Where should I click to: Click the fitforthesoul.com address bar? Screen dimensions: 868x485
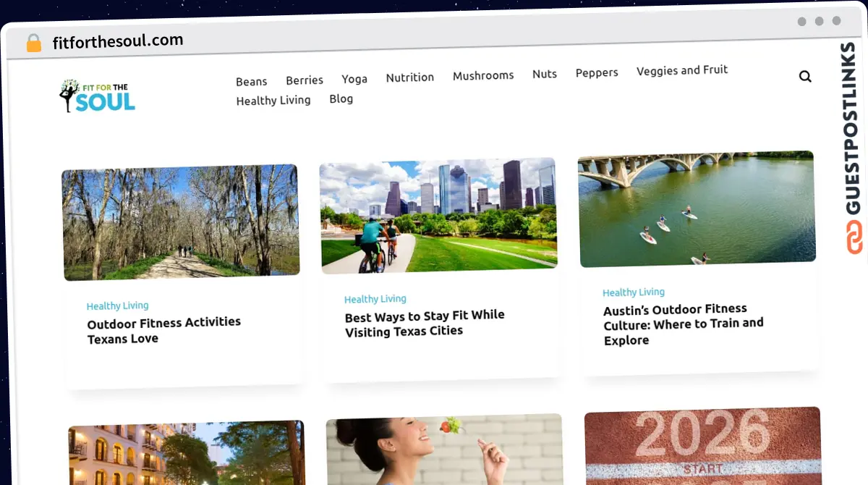coord(118,41)
